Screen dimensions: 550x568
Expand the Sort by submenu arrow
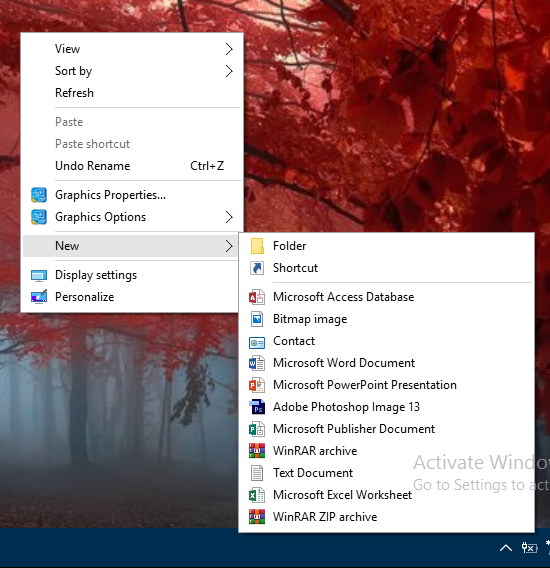click(229, 71)
